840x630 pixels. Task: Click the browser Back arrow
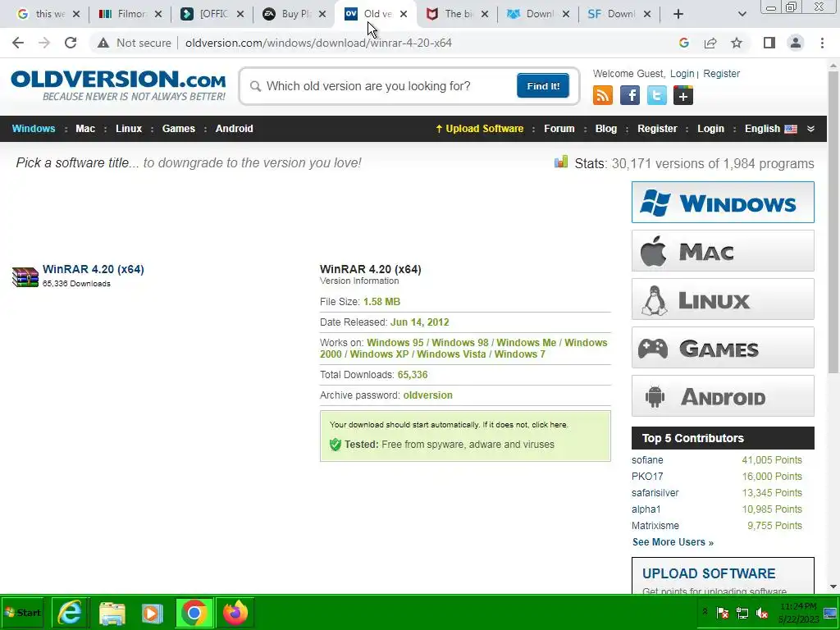click(x=18, y=43)
